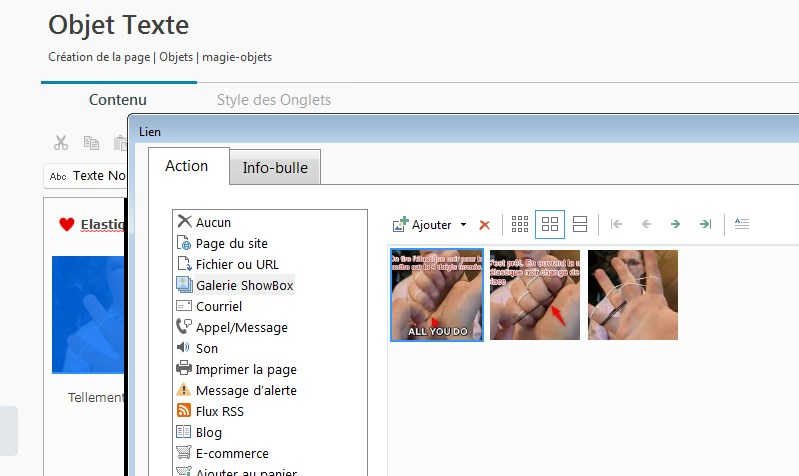
Task: Click the Copy icon in the text toolbar
Action: (x=91, y=143)
